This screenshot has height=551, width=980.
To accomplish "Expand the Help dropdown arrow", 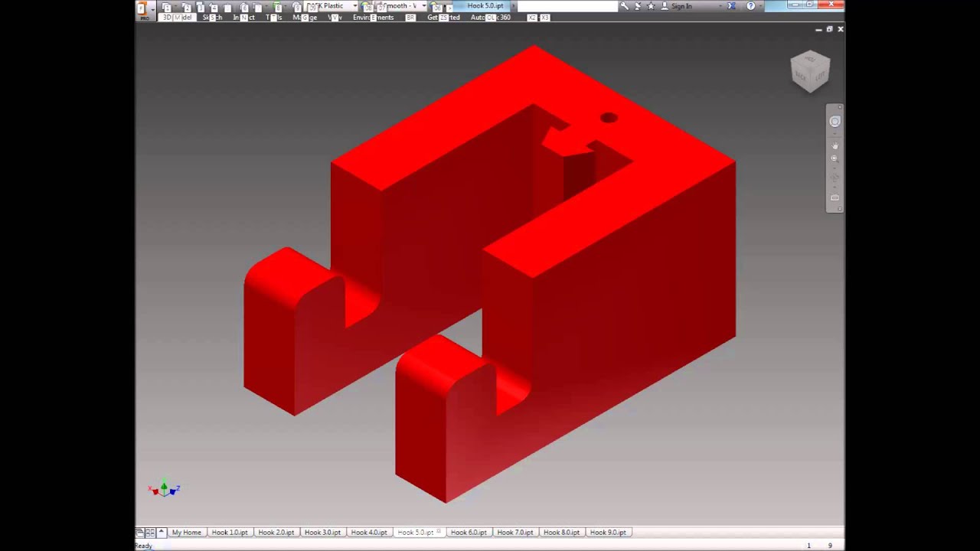I will pyautogui.click(x=760, y=6).
